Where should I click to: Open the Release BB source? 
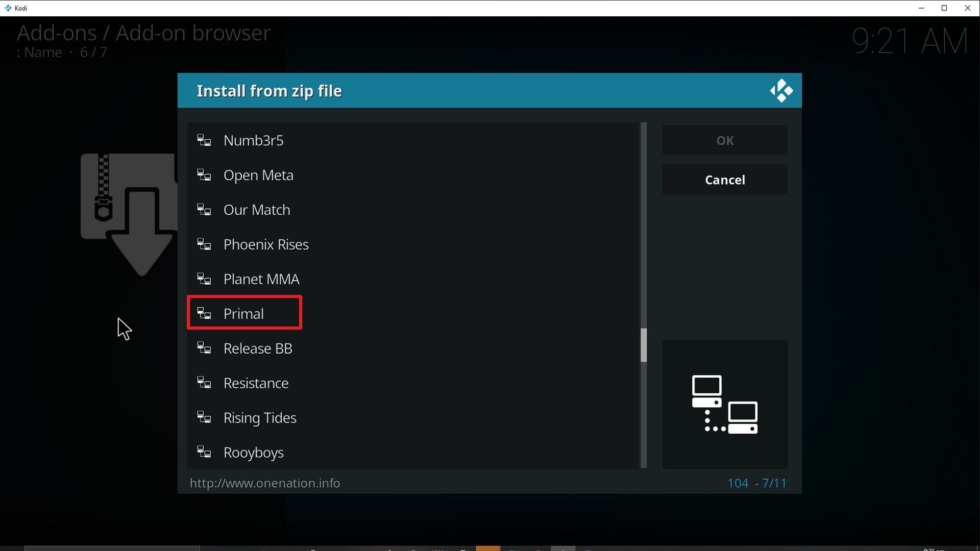tap(413, 348)
